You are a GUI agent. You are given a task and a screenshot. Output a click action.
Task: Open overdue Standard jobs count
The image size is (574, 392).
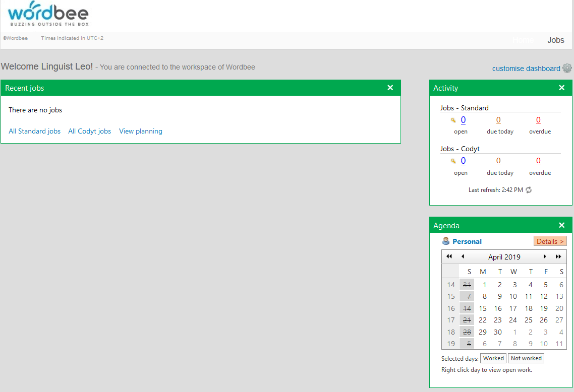[538, 120]
